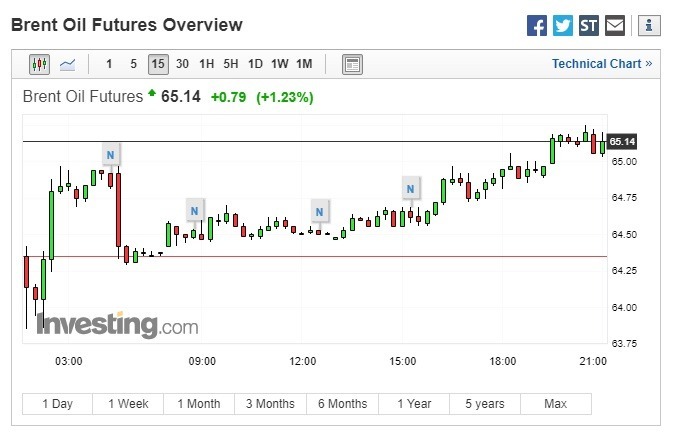Share via StockTwits icon

pos(588,26)
